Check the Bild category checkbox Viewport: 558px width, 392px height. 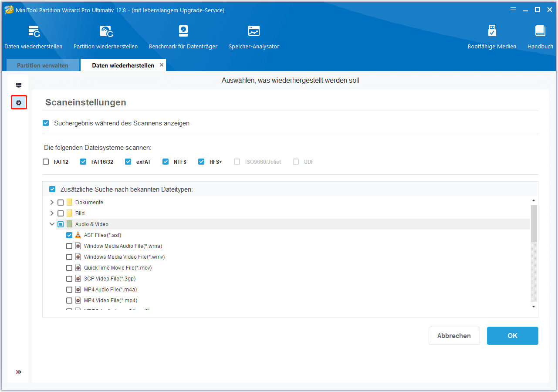[x=61, y=213]
